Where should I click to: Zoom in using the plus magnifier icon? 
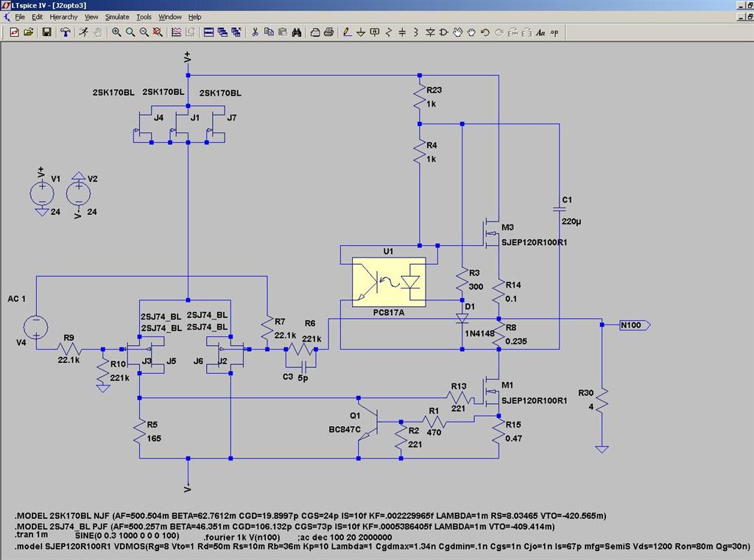click(x=116, y=32)
